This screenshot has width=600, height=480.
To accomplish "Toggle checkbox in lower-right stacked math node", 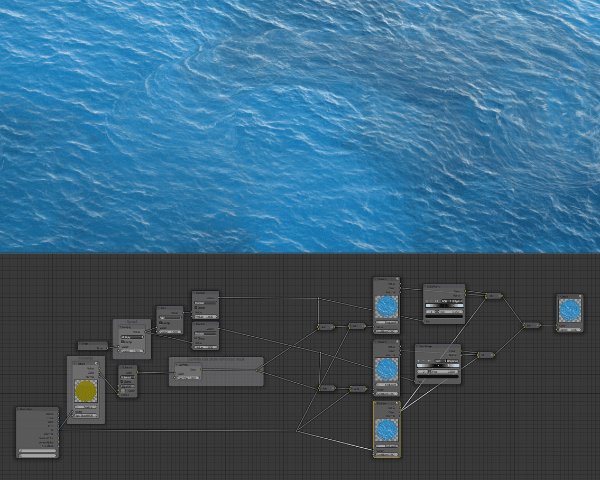I will pos(196,338).
